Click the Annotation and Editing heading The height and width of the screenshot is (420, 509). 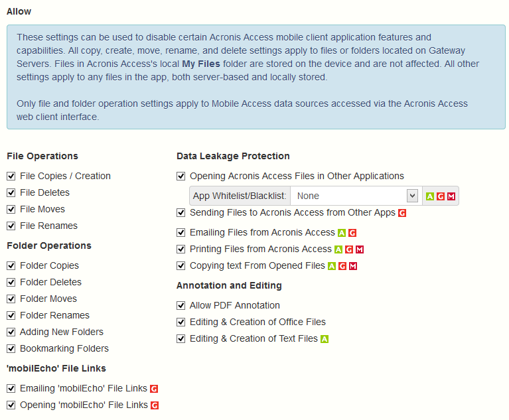229,286
